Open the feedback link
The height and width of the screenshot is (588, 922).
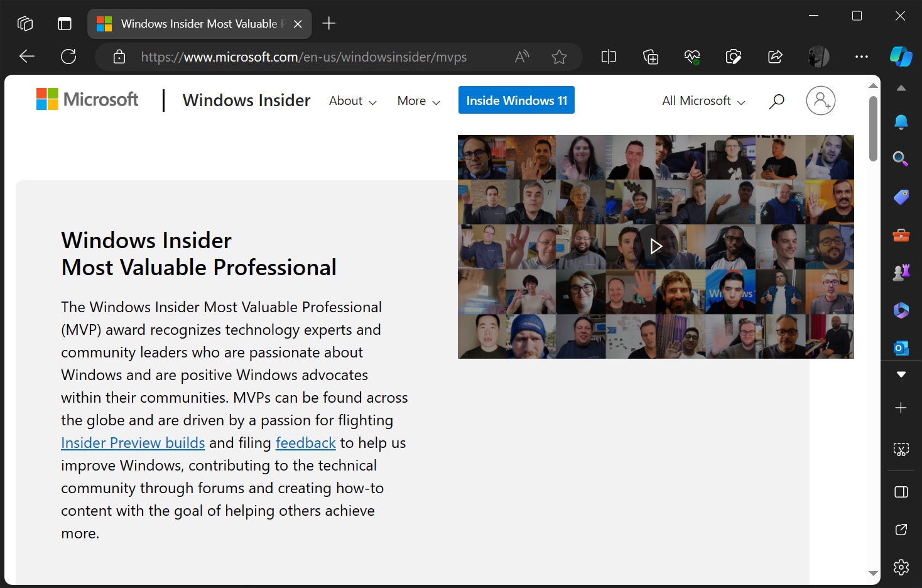306,443
